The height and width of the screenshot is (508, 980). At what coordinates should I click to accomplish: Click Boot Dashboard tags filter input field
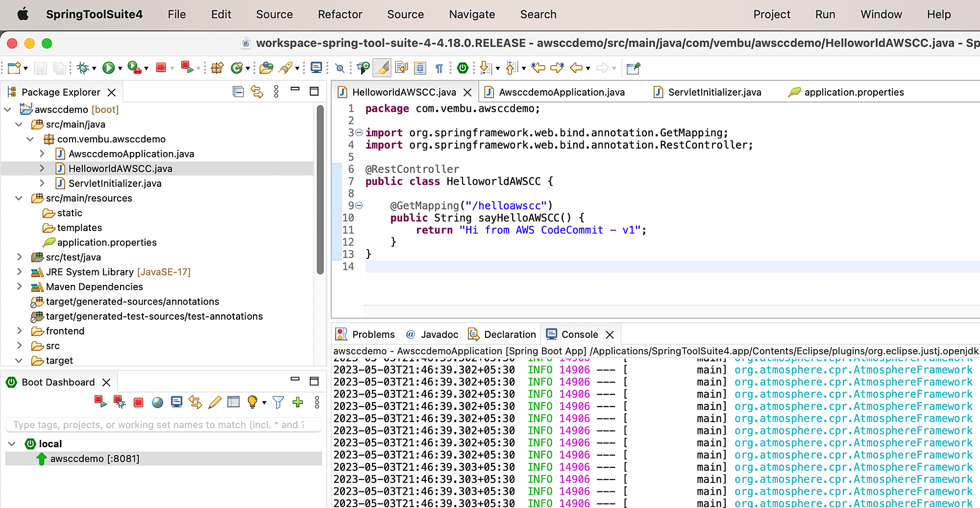[163, 425]
